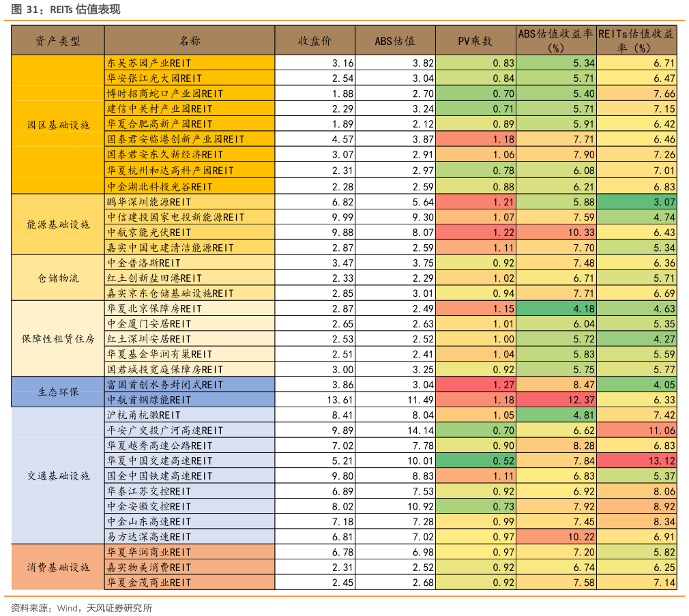Select the name "嘉实物美消费REIT"

(149, 568)
